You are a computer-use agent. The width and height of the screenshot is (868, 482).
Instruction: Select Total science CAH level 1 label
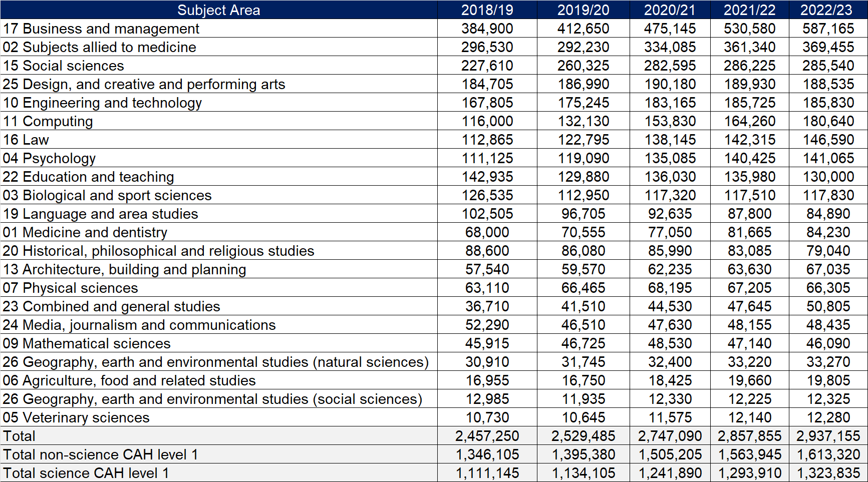click(86, 473)
